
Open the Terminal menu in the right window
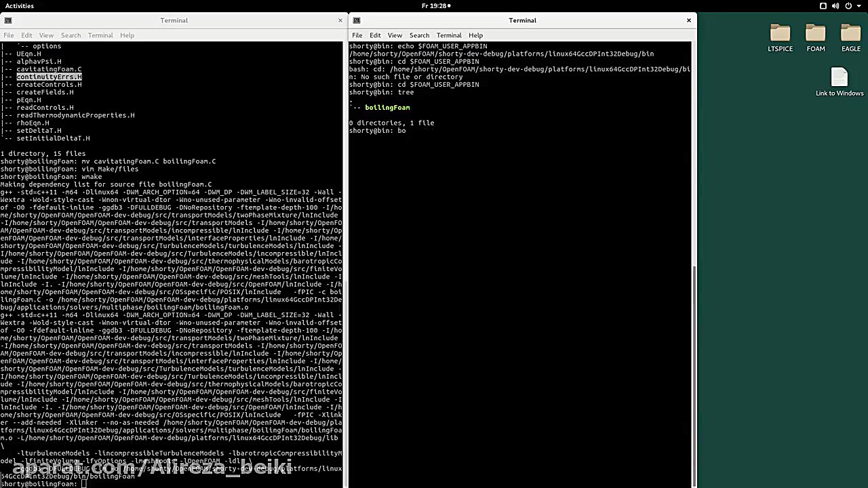448,35
